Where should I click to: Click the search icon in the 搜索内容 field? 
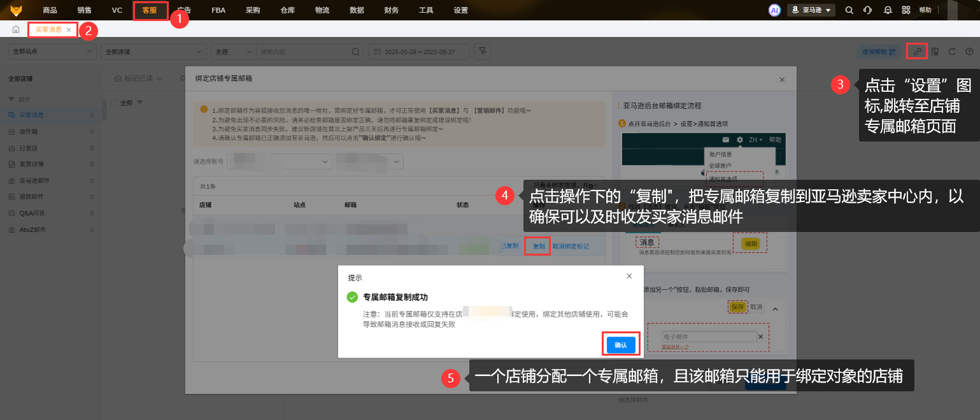356,52
